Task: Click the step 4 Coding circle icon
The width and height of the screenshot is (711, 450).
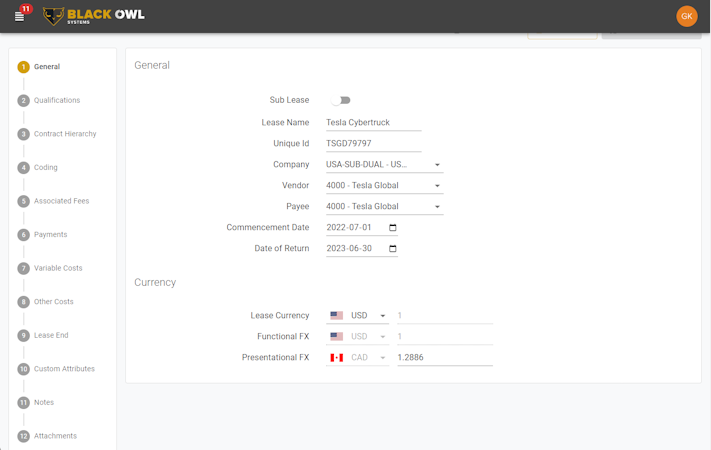Action: [24, 167]
